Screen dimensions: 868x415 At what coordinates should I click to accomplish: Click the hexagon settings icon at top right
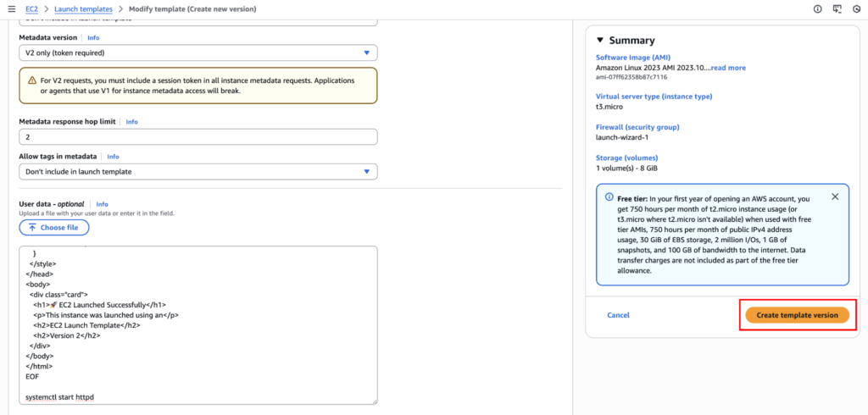pyautogui.click(x=858, y=8)
